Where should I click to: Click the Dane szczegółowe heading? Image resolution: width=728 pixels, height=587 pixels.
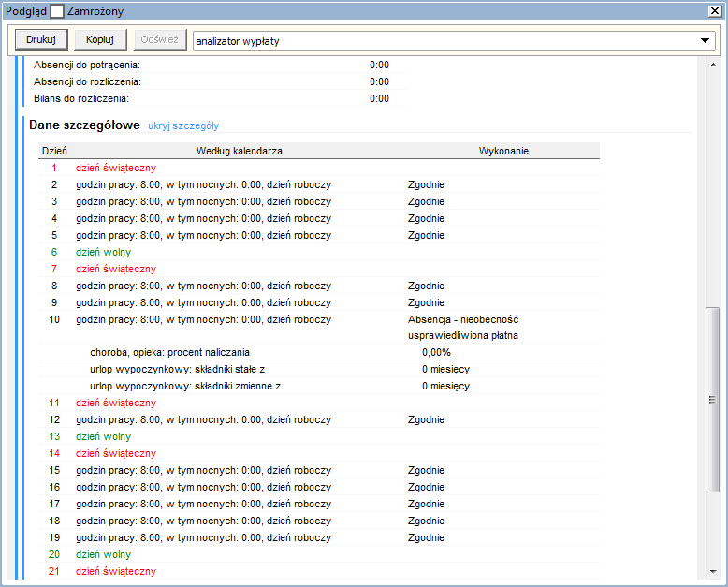pyautogui.click(x=84, y=125)
